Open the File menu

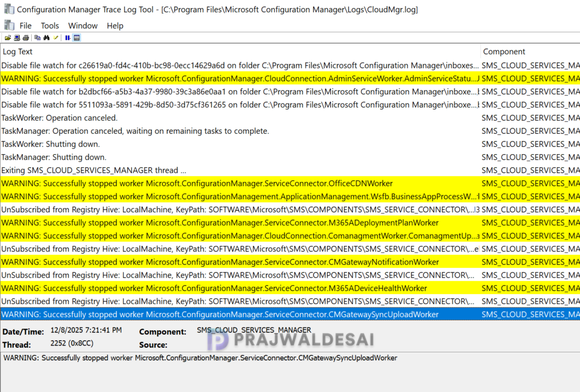coord(25,25)
